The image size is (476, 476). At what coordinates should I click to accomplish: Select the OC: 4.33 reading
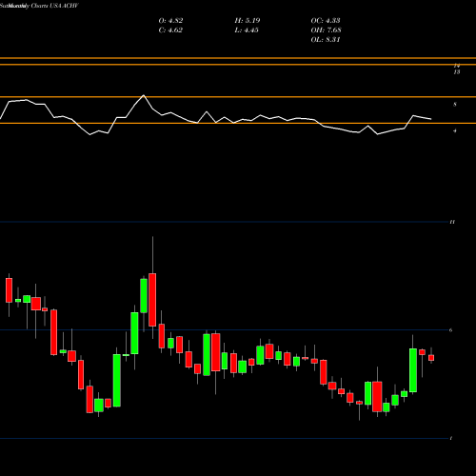[x=326, y=21]
